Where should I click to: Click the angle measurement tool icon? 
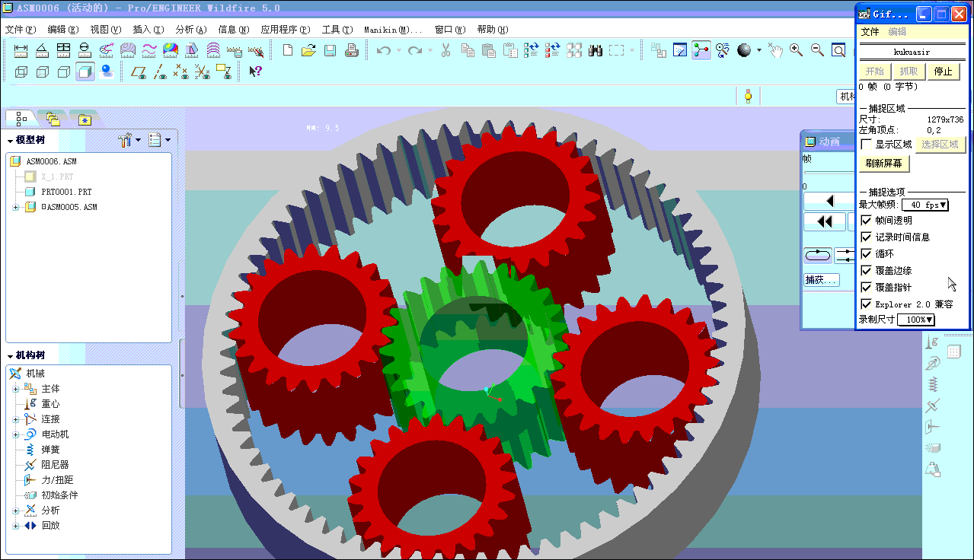43,50
